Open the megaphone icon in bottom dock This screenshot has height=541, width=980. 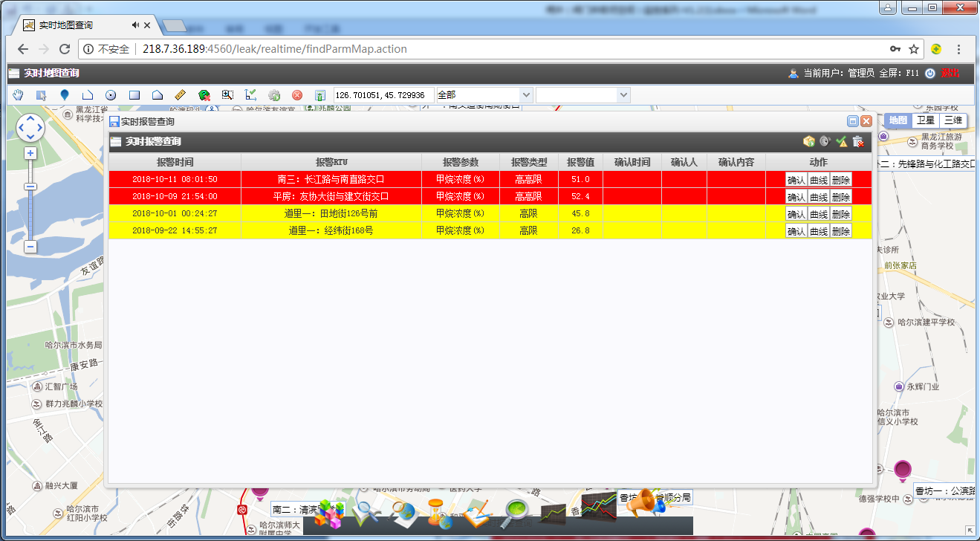[x=640, y=504]
